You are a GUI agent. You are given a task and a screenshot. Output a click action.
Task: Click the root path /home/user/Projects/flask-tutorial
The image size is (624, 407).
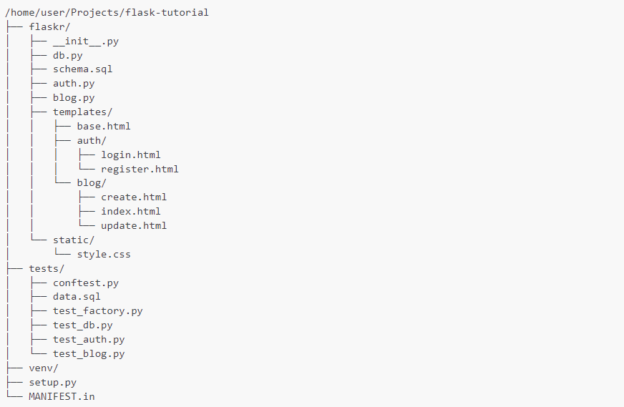click(x=107, y=12)
